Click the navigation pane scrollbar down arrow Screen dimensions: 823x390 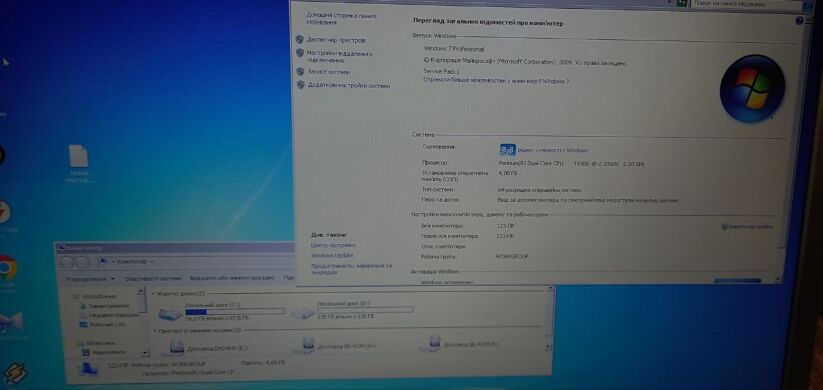tap(145, 354)
